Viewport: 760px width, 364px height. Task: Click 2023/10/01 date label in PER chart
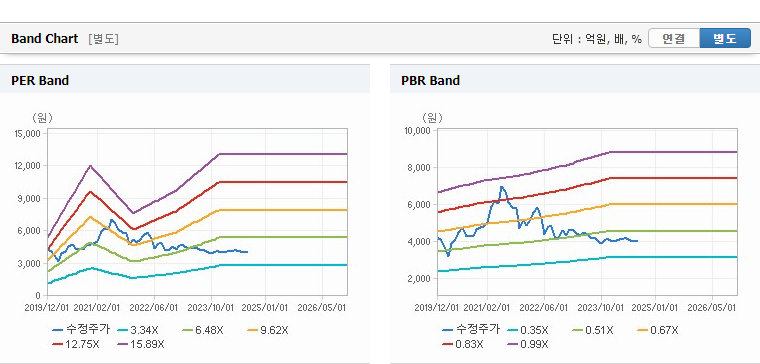211,308
